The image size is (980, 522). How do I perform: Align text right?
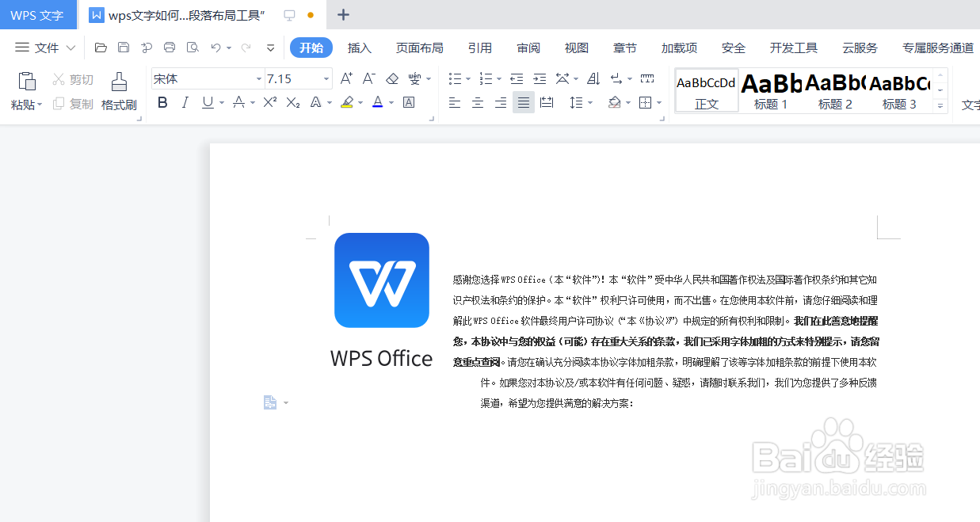tap(501, 102)
